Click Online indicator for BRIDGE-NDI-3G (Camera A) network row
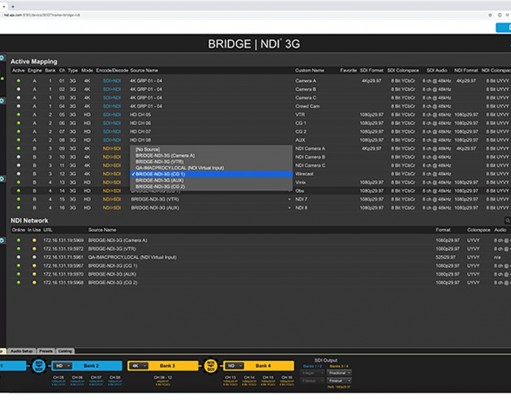The width and height of the screenshot is (511, 400). pyautogui.click(x=18, y=240)
